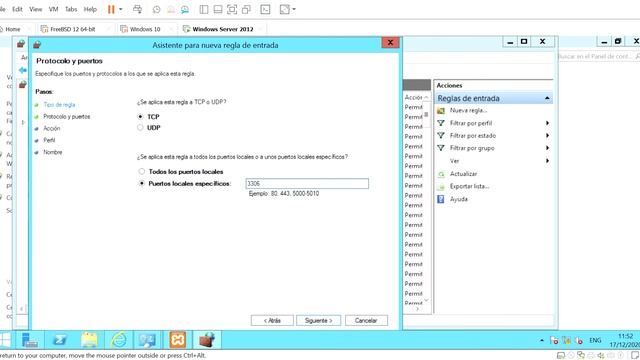Toggle the thumbnail bar view icon
The width and height of the screenshot is (640, 360).
[x=218, y=9]
